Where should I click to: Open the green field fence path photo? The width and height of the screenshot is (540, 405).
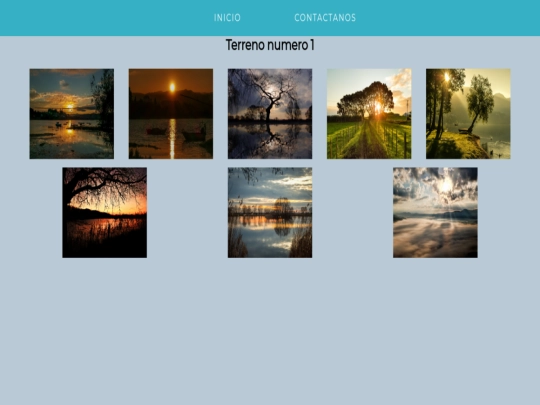[369, 114]
